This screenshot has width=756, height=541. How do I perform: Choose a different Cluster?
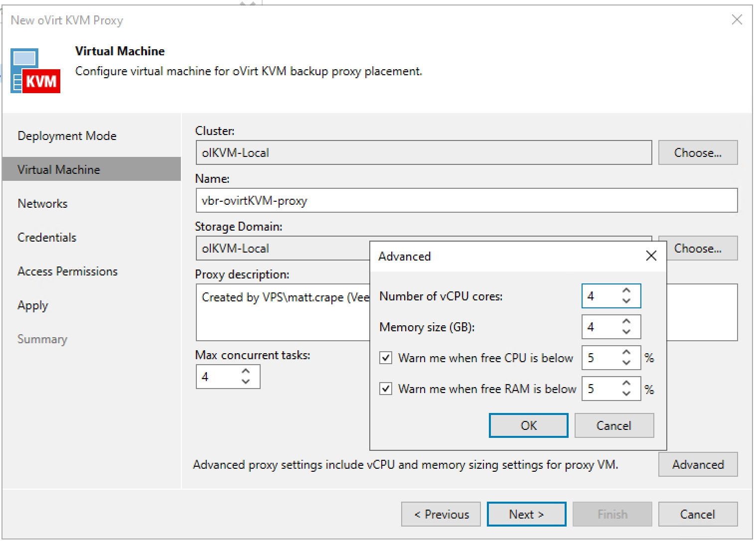tap(698, 152)
